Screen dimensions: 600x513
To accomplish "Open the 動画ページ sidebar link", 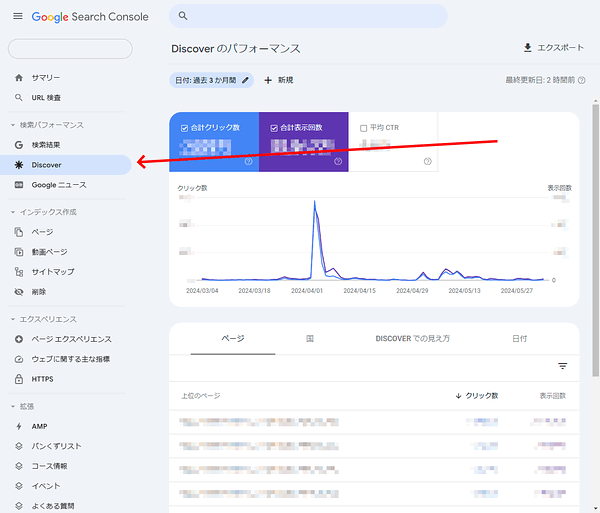I will coord(66,252).
